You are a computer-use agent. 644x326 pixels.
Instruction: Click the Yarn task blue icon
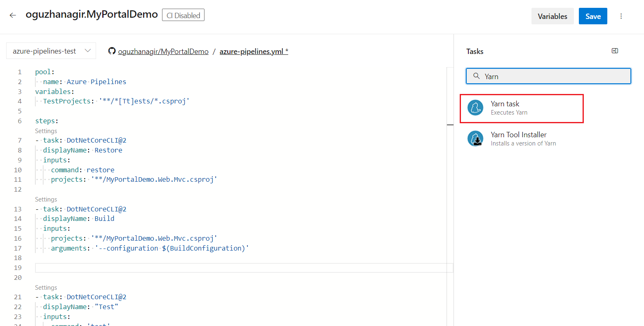pyautogui.click(x=475, y=108)
